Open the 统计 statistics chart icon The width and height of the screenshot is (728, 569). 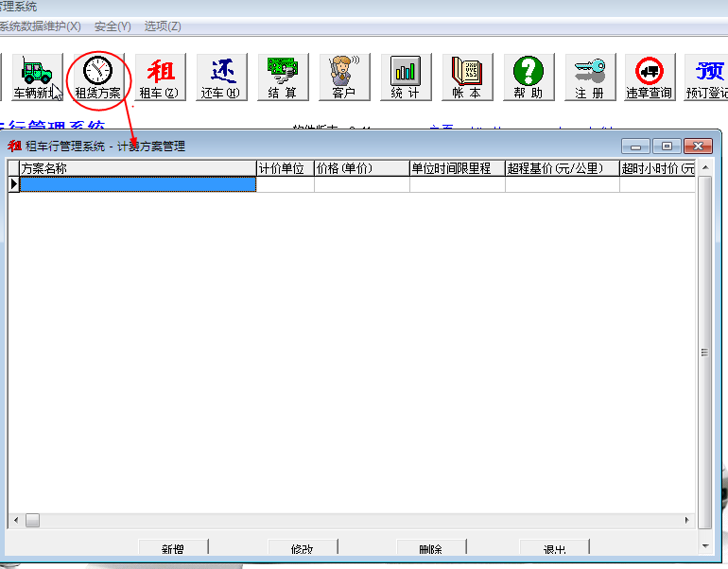pos(406,77)
